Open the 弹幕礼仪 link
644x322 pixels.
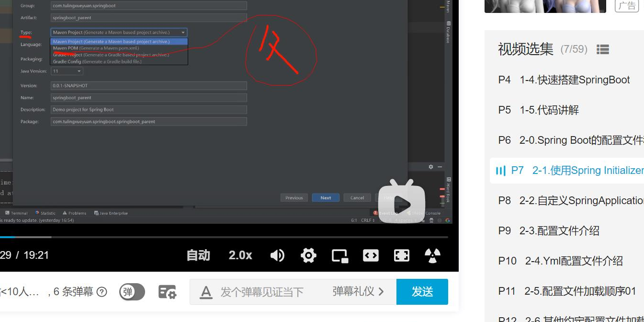pos(358,291)
